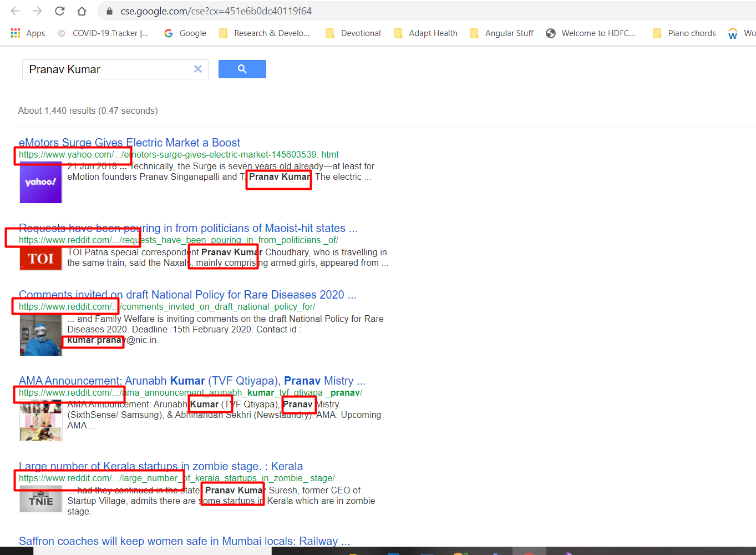Click the TOI thumbnail image
756x555 pixels.
point(41,259)
